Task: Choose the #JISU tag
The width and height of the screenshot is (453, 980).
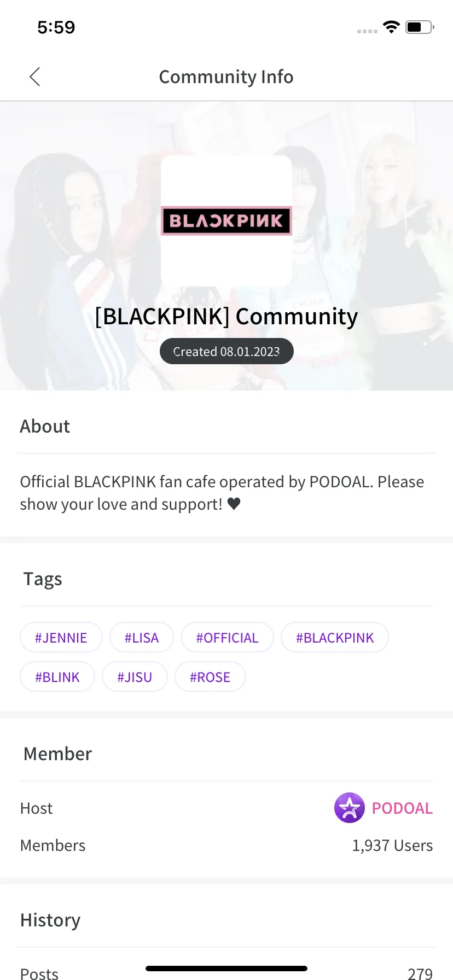Action: 135,677
